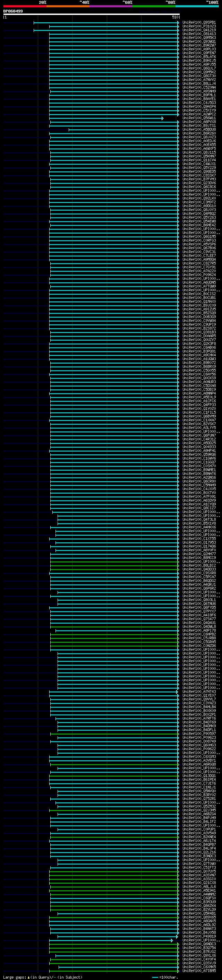Image resolution: width=222 pixels, height=980 pixels.
Task: Open hit UniRef100_Q9SPB1
Action: (x=199, y=23)
